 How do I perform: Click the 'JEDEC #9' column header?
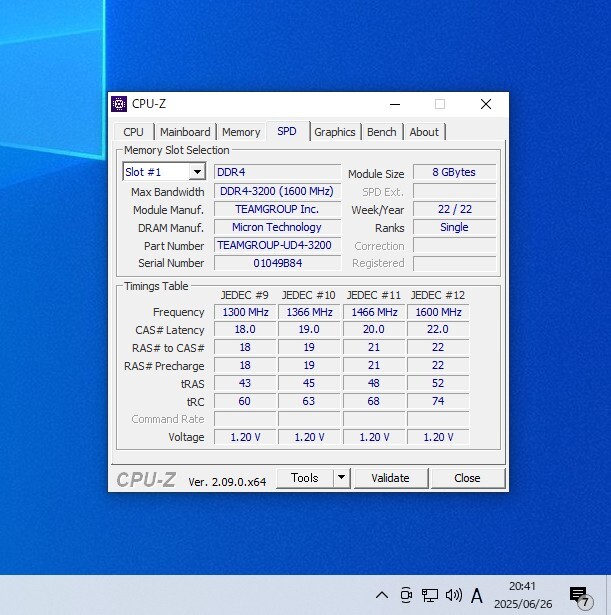tap(244, 295)
